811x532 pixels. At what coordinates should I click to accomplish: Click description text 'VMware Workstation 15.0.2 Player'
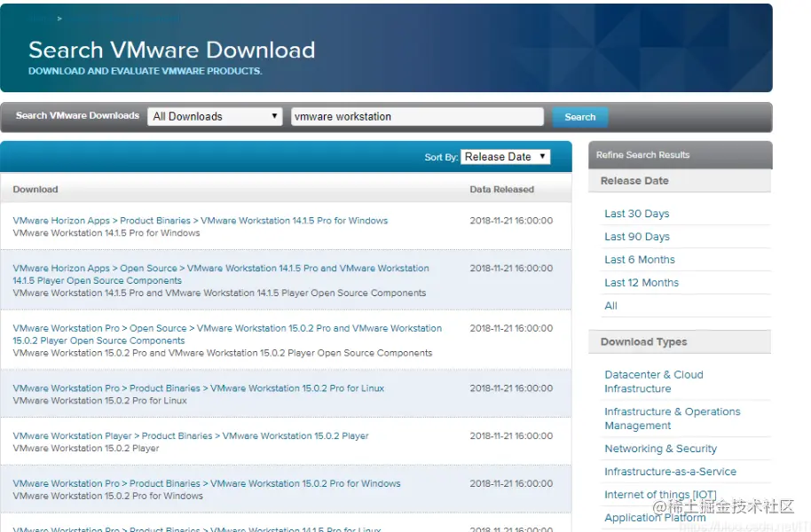click(86, 449)
